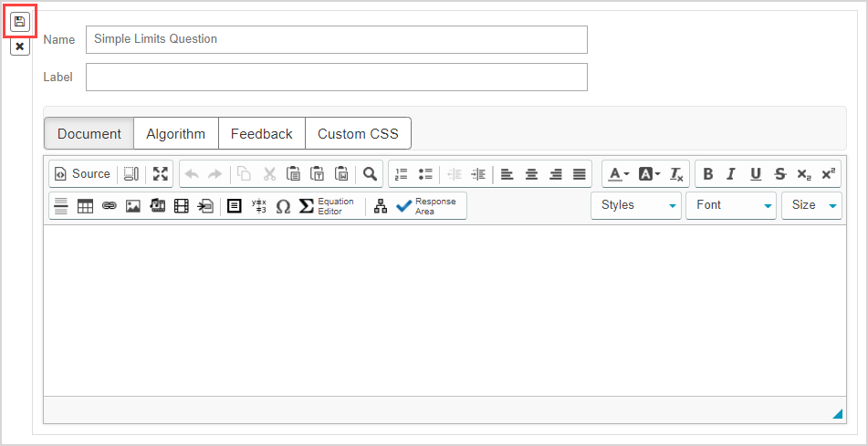Switch to the Algorithm tab
The width and height of the screenshot is (868, 446).
[176, 133]
